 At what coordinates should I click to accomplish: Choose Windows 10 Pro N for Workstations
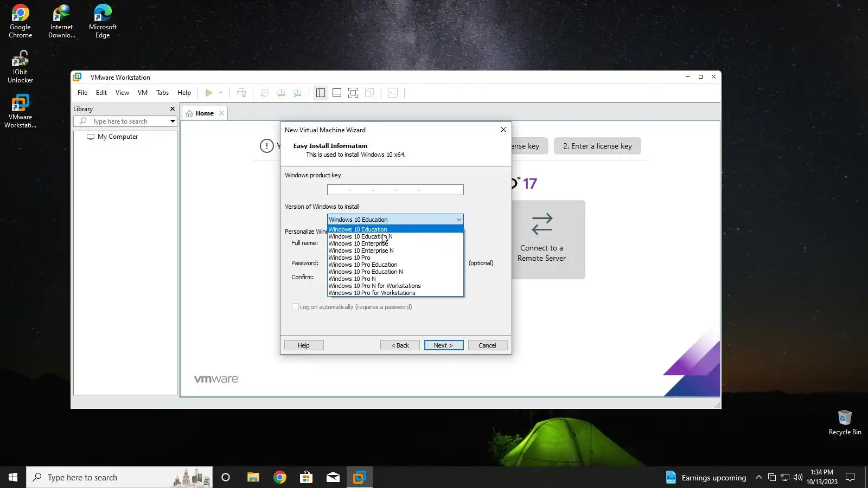point(395,286)
